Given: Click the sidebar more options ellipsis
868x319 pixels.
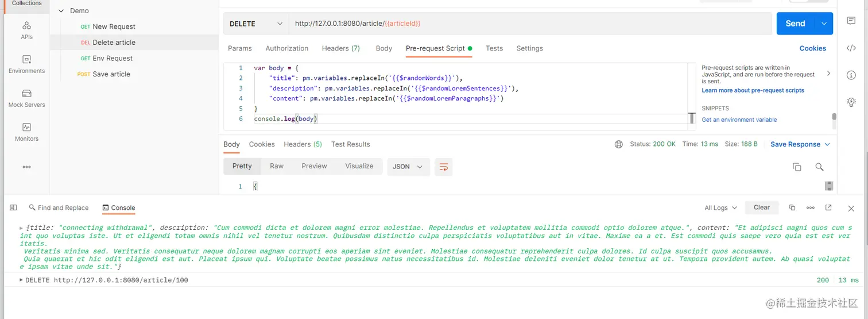Looking at the screenshot, I should coord(26,167).
